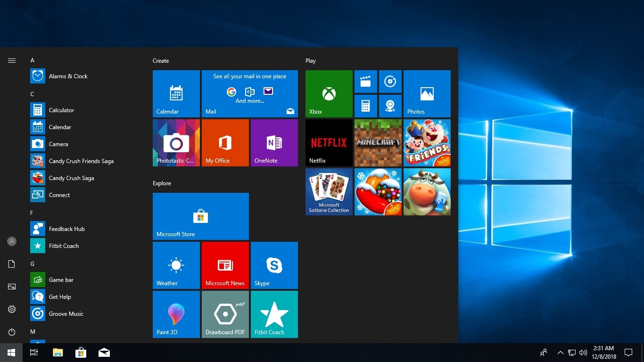Open the Microsoft Store tile
Screen dimensions: 644x362
(x=201, y=216)
